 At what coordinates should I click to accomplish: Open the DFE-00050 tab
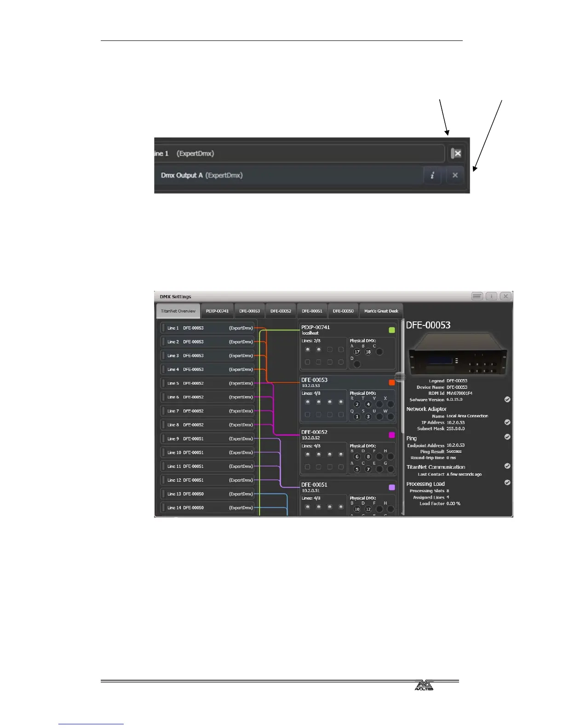tap(343, 311)
